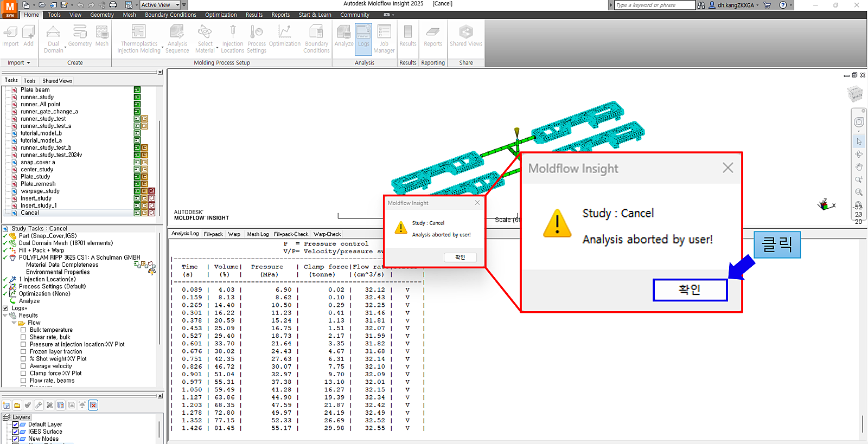Tick the Bulk temperature result checkbox
The image size is (868, 444).
click(x=23, y=330)
